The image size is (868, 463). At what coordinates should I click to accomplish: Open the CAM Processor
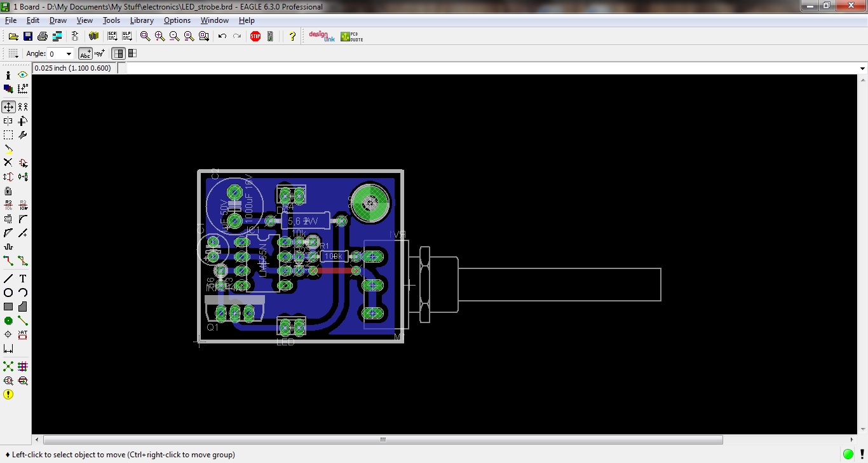[57, 36]
